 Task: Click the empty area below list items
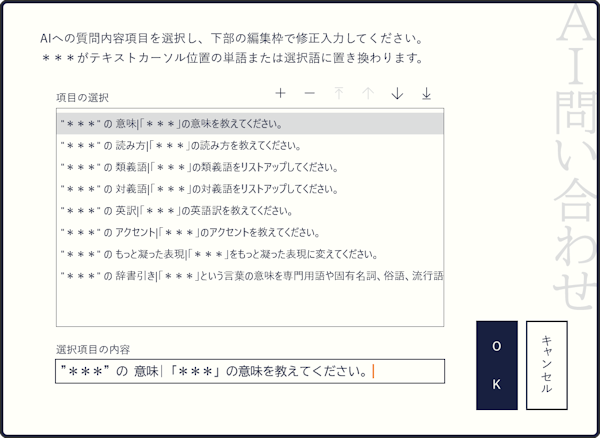249,308
